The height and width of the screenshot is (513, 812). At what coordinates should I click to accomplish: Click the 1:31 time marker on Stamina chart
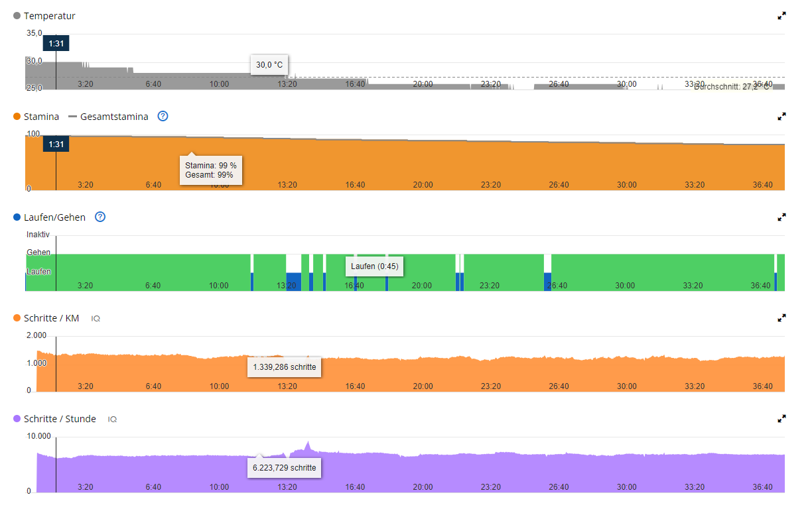tap(56, 144)
